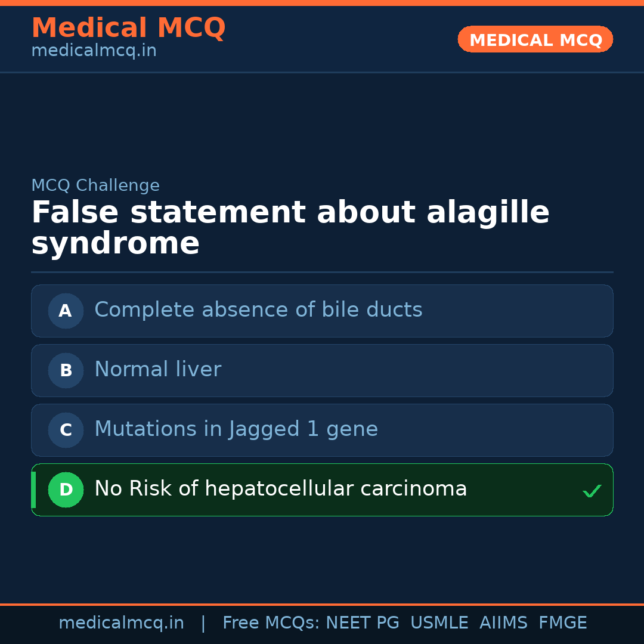Image resolution: width=644 pixels, height=644 pixels.
Task: Click the green letter D badge icon
Action: [66, 490]
